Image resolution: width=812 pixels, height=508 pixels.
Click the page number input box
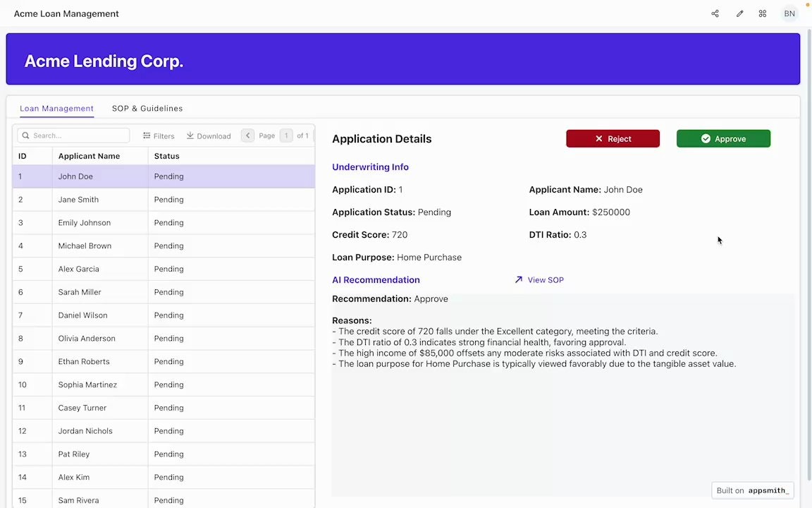coord(286,135)
